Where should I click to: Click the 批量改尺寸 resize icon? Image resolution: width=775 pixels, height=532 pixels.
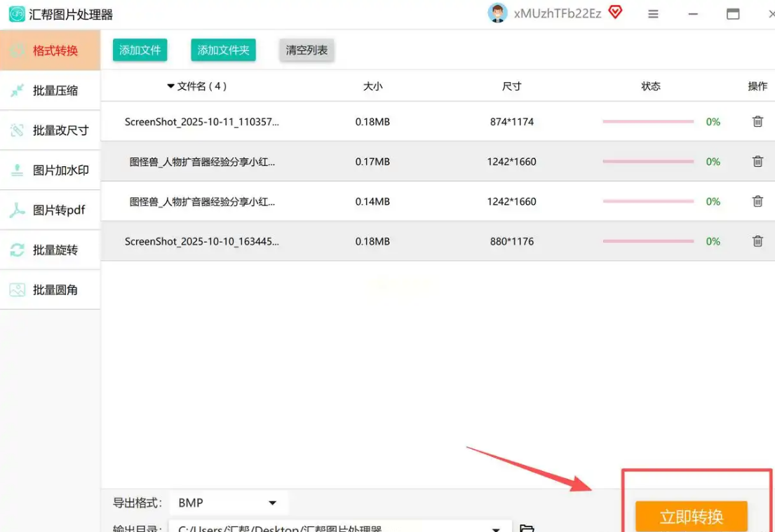(x=18, y=130)
